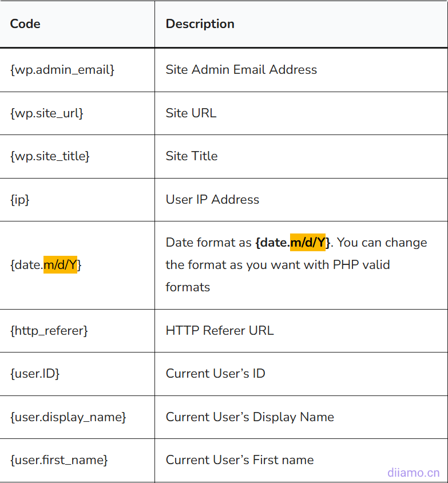Select the {user.first_name} shortcode
The height and width of the screenshot is (483, 448).
coord(59,460)
